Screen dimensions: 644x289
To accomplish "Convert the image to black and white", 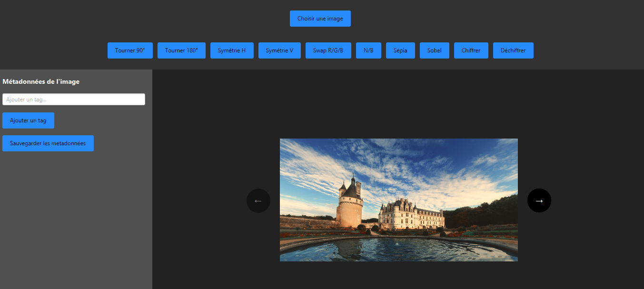I will pyautogui.click(x=368, y=50).
